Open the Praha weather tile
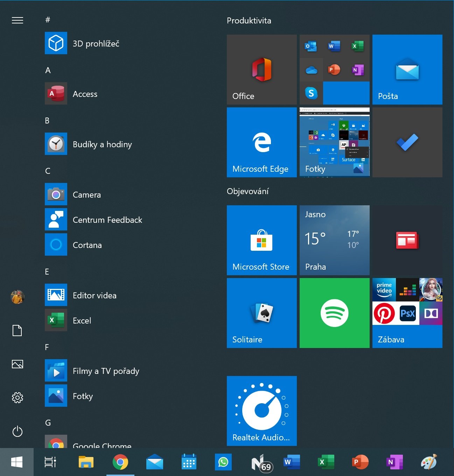454x476 pixels. tap(334, 240)
